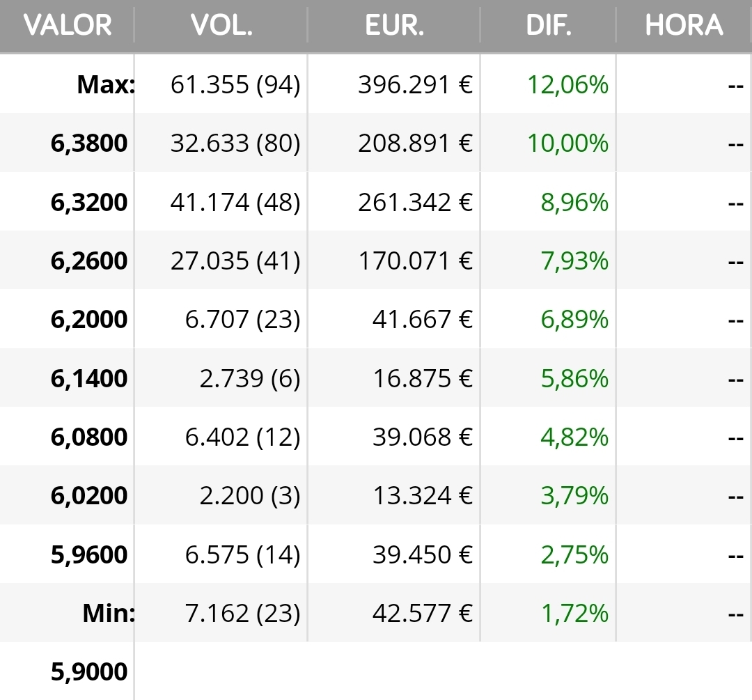This screenshot has width=752, height=700.
Task: Select the 6,2600 price level
Action: 89,261
